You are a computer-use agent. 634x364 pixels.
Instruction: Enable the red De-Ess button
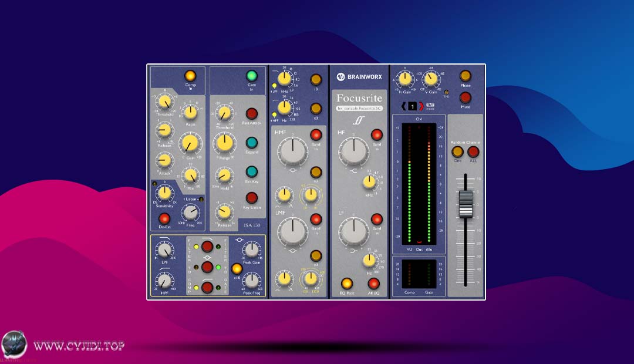coord(164,218)
